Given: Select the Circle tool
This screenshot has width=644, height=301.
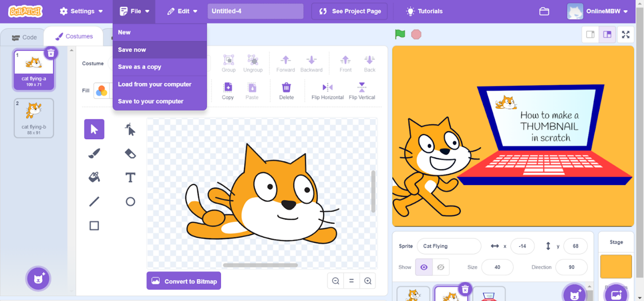Looking at the screenshot, I should click(130, 201).
